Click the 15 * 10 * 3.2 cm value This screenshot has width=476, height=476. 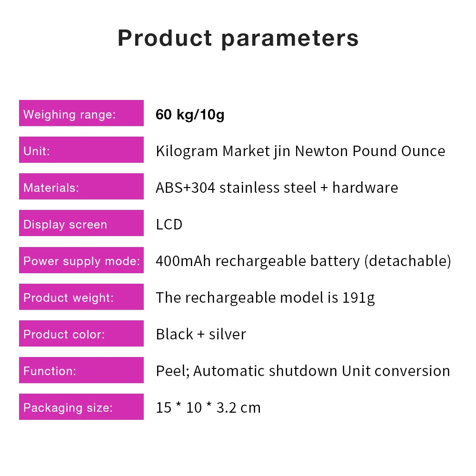[x=208, y=408]
